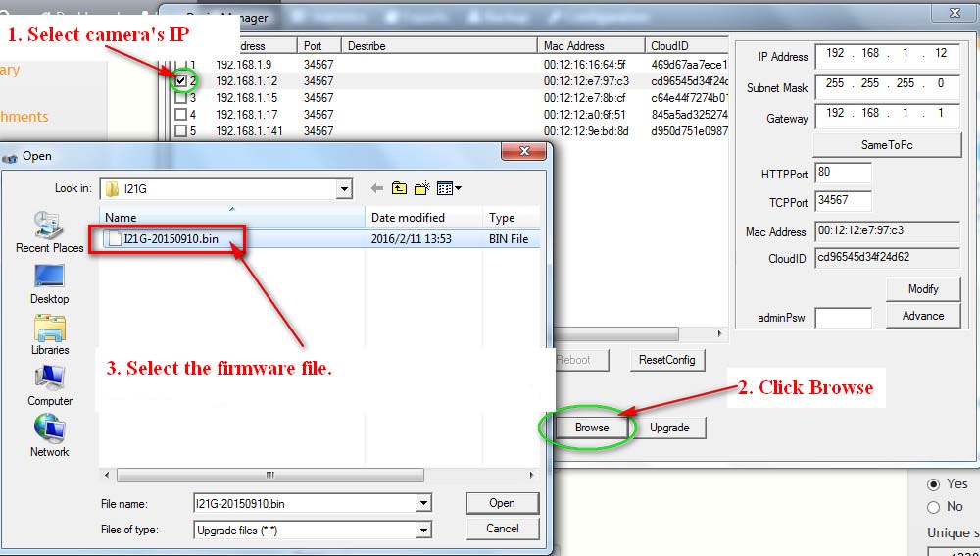Sort files by Date modified column
This screenshot has height=556, width=980.
click(421, 218)
